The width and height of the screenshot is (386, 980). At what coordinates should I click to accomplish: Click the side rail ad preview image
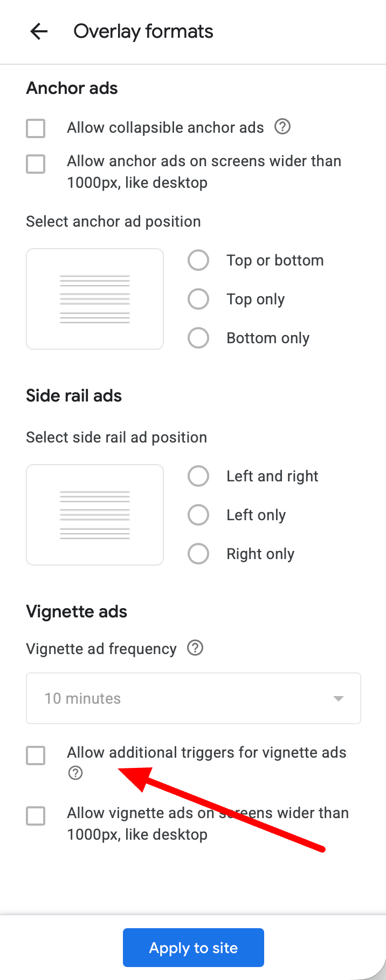click(x=94, y=514)
